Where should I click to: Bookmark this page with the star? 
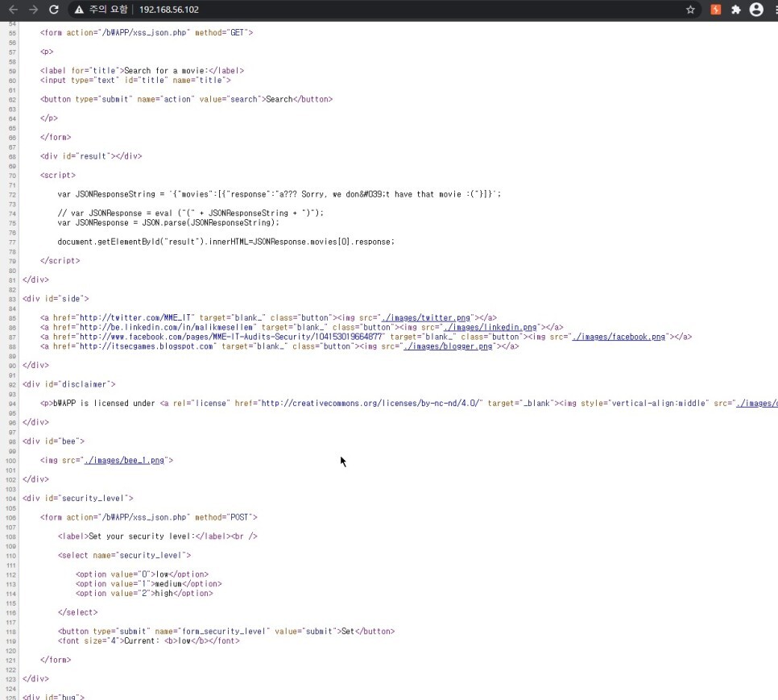click(690, 10)
